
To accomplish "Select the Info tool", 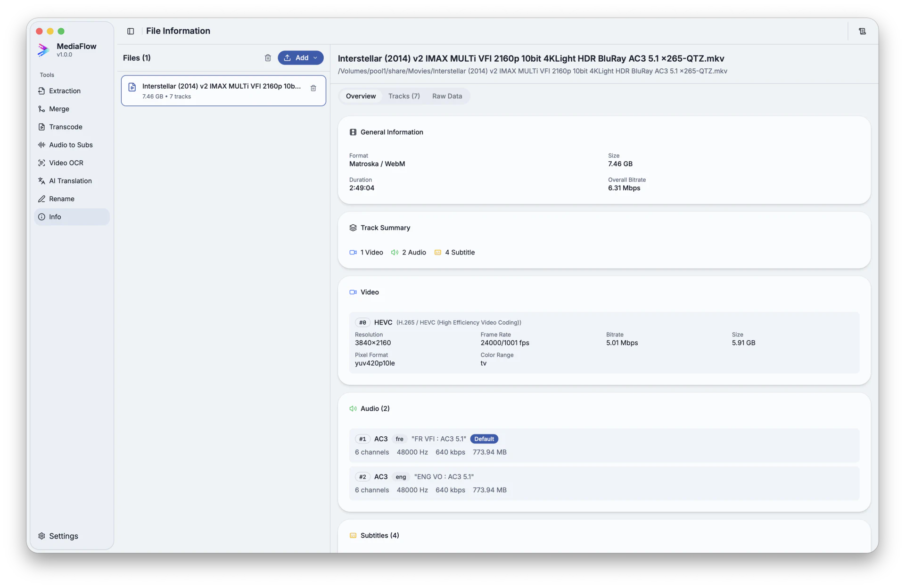I will point(72,217).
